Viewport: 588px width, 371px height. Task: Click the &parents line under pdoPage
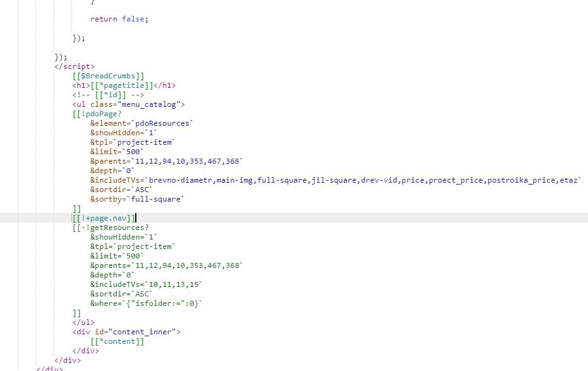[x=167, y=161]
